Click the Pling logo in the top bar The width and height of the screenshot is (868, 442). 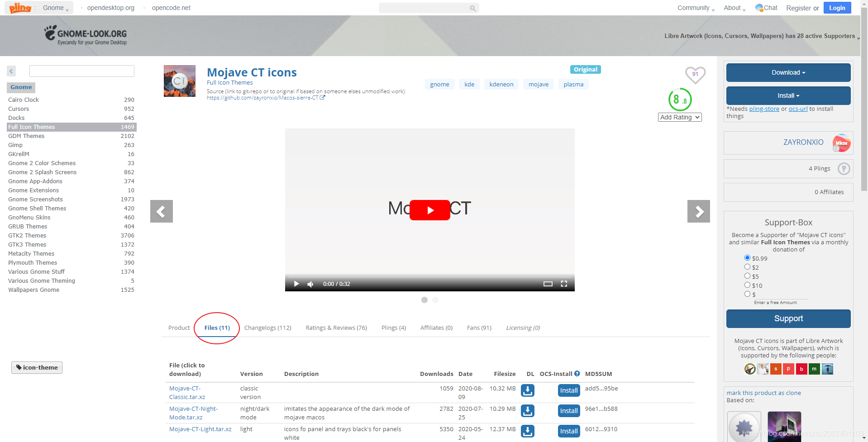(x=20, y=8)
